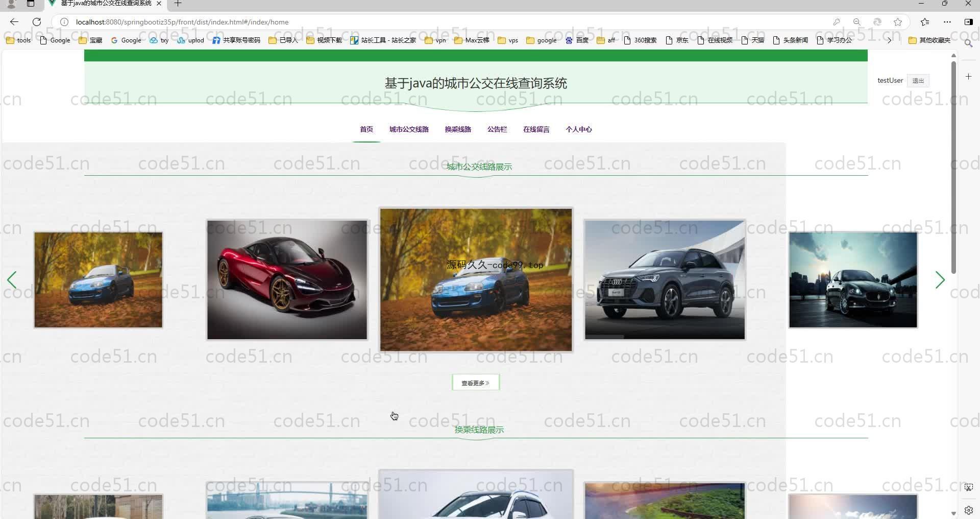The height and width of the screenshot is (519, 980).
Task: Reload the page with the refresh icon
Action: tap(37, 22)
